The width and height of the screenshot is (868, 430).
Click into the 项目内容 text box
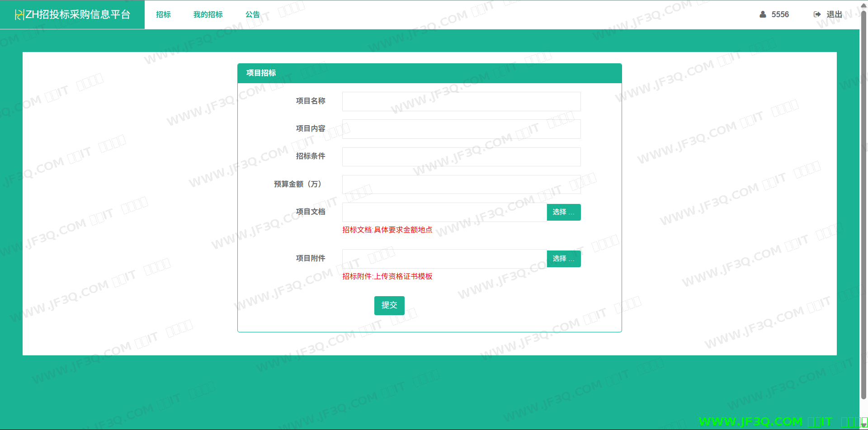pyautogui.click(x=461, y=129)
